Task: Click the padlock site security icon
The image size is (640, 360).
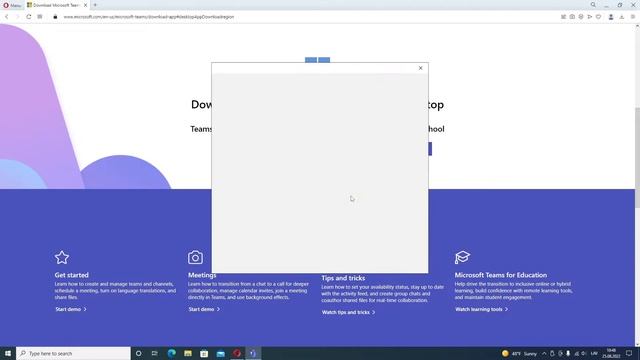Action: (55, 17)
